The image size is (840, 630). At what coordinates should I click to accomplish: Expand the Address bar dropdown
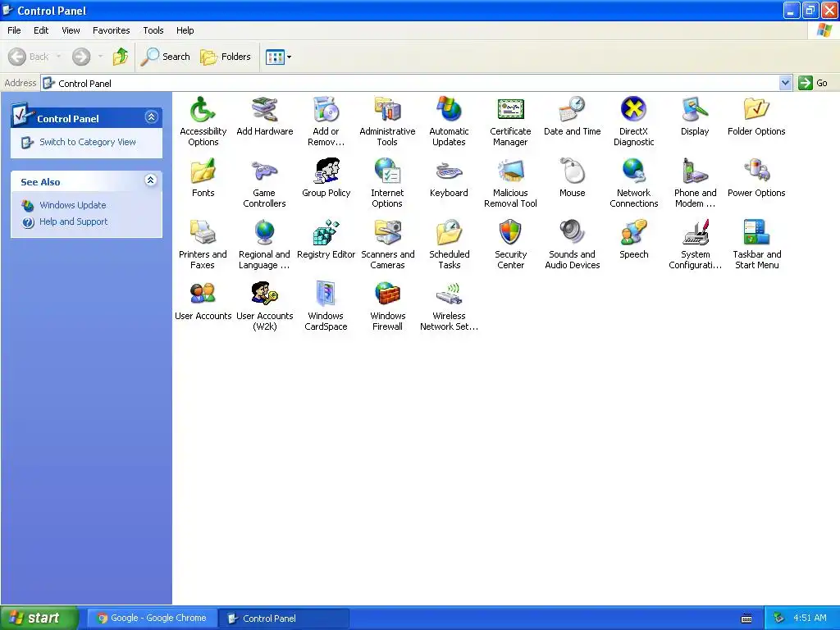click(x=785, y=83)
